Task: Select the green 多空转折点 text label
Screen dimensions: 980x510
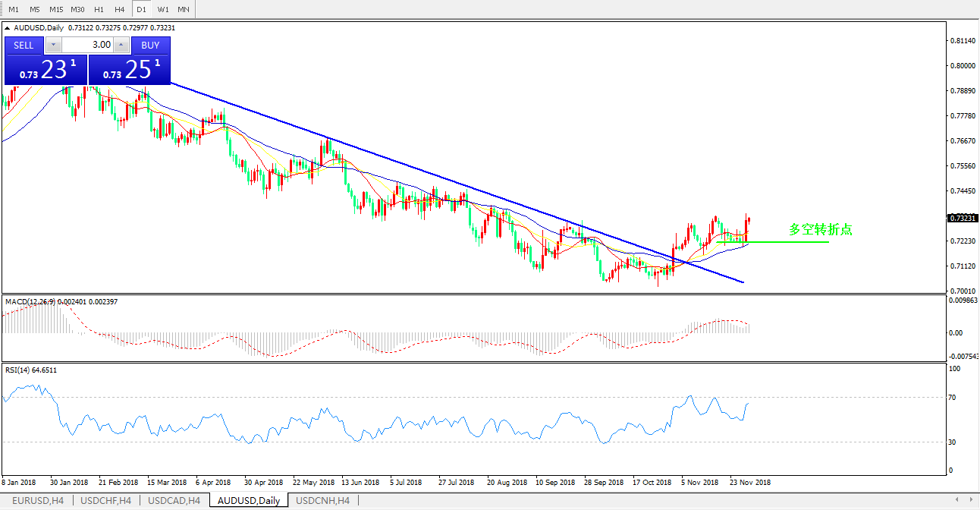Action: tap(820, 229)
